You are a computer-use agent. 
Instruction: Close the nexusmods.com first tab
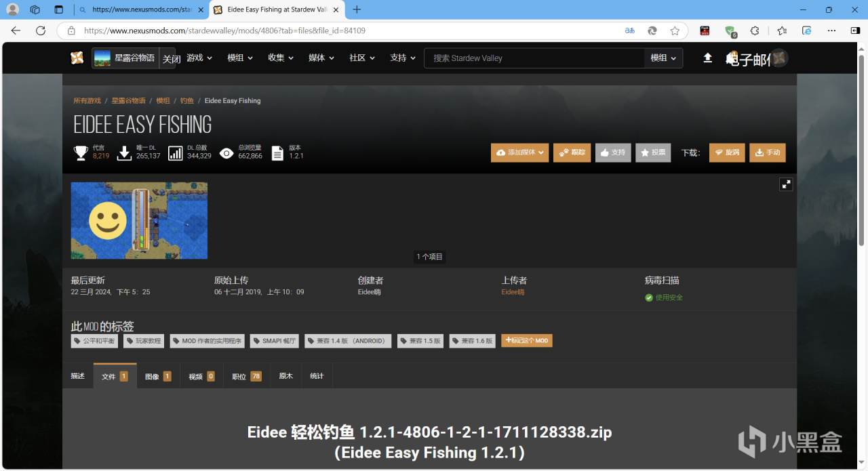click(x=201, y=9)
